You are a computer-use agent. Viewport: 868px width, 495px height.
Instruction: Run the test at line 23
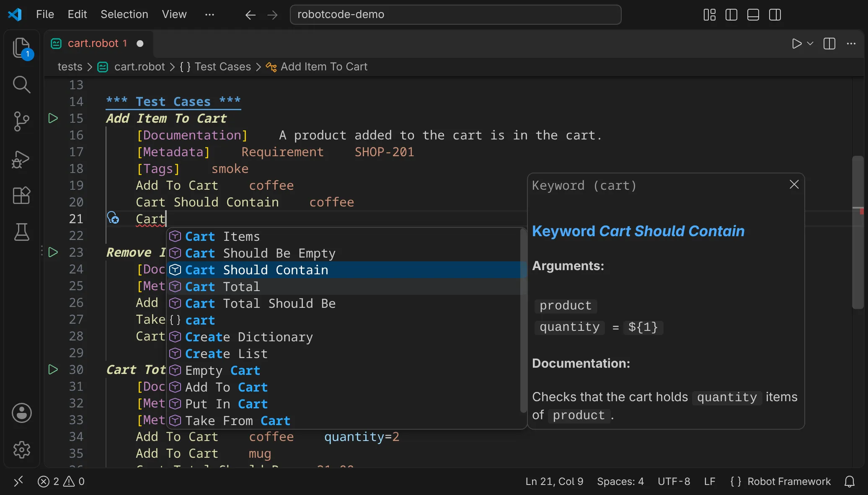click(53, 252)
